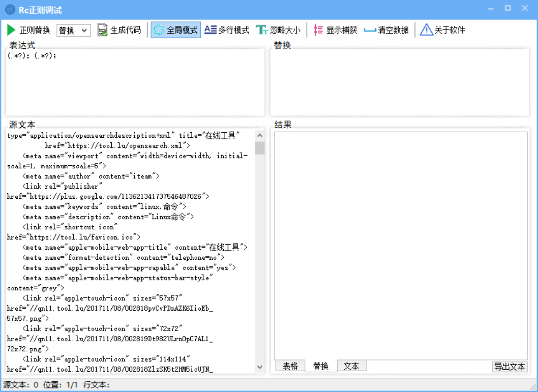Viewport: 538px width, 392px height.
Task: Click inside the 结果 result pane
Action: (x=401, y=246)
